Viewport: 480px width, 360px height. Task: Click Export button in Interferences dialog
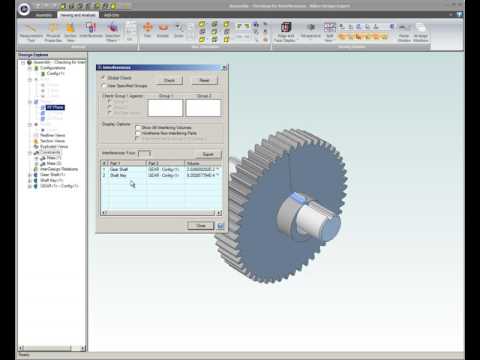pos(208,154)
